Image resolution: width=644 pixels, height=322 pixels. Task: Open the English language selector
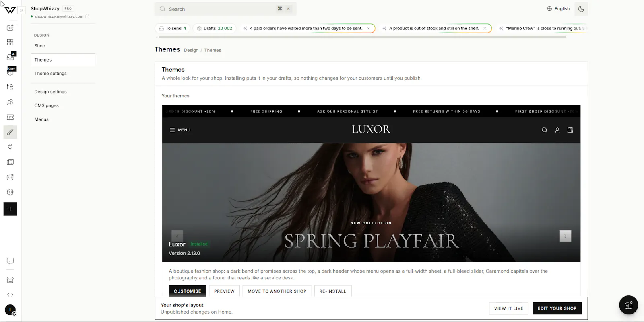point(558,9)
